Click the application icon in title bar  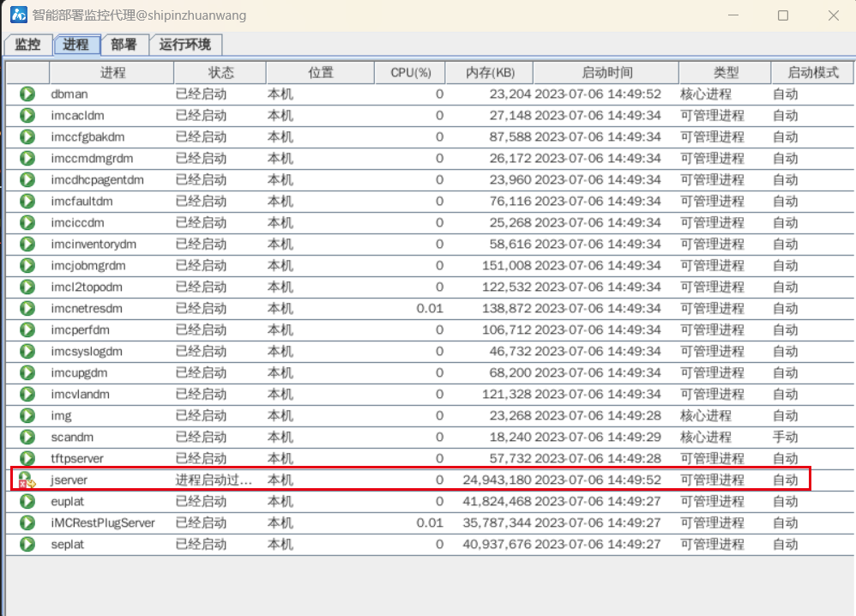pos(19,15)
